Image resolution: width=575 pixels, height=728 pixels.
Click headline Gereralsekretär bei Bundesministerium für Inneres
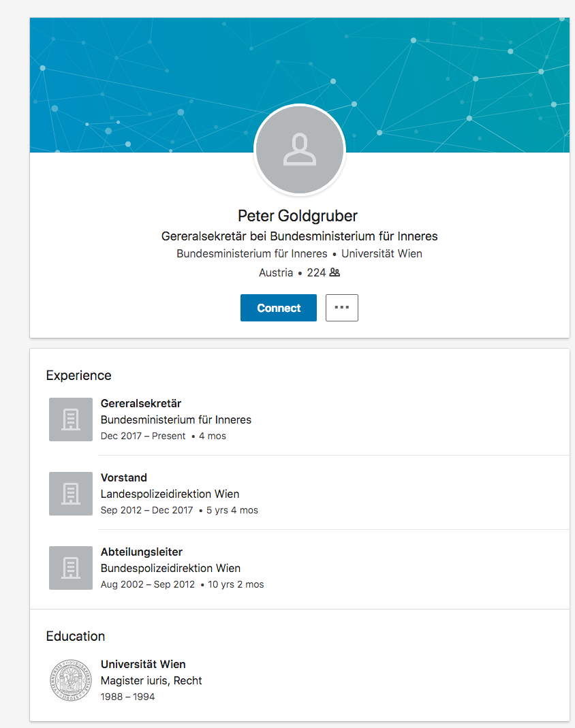tap(300, 236)
